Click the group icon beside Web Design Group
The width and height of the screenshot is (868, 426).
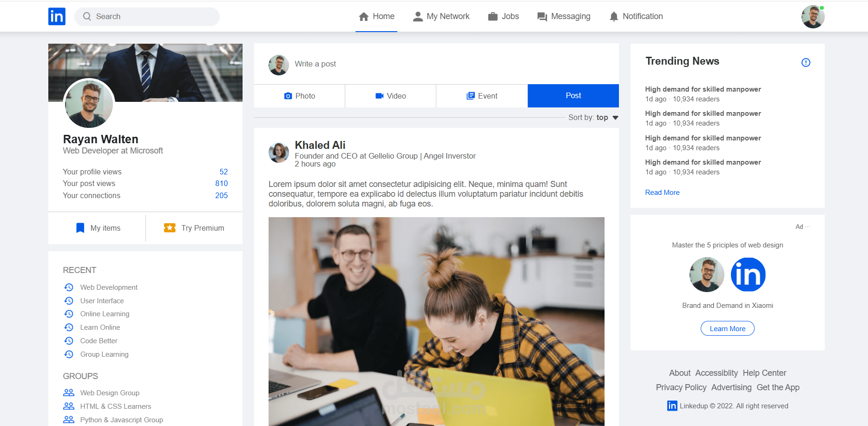[69, 393]
